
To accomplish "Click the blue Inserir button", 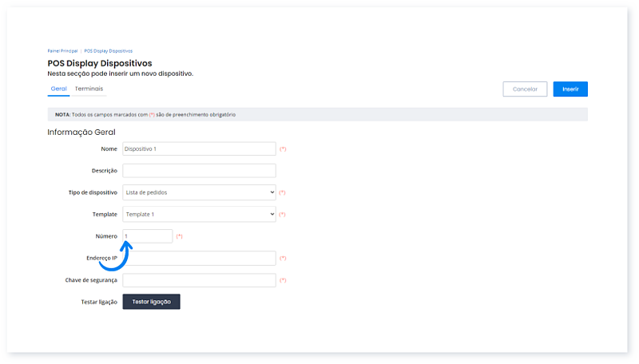I will coord(570,89).
